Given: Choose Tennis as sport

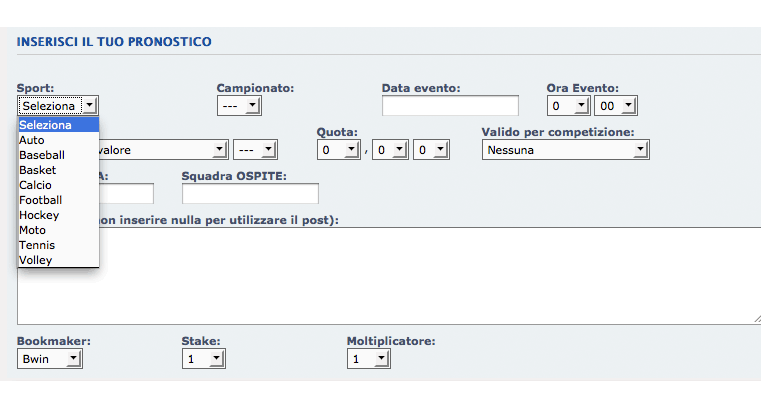Looking at the screenshot, I should (x=58, y=245).
